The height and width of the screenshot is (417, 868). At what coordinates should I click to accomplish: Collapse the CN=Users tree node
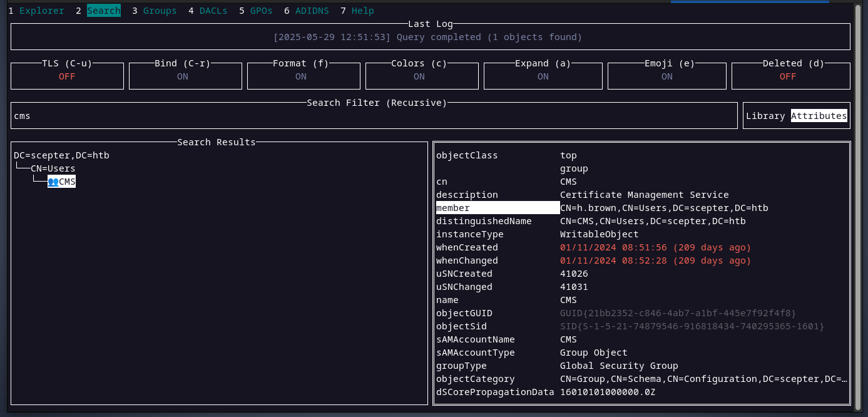[53, 168]
